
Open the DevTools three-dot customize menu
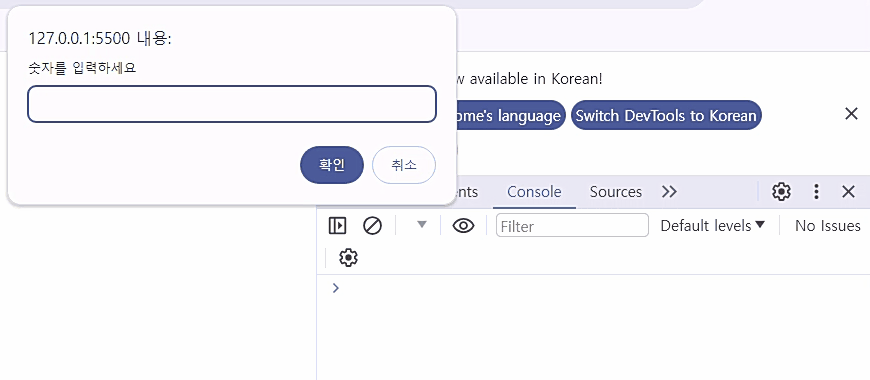[816, 192]
